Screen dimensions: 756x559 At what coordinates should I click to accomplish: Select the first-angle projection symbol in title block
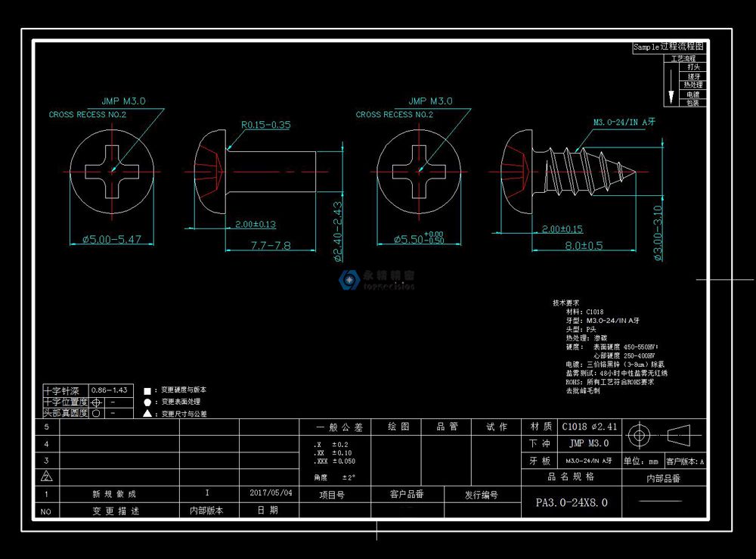pyautogui.click(x=661, y=435)
